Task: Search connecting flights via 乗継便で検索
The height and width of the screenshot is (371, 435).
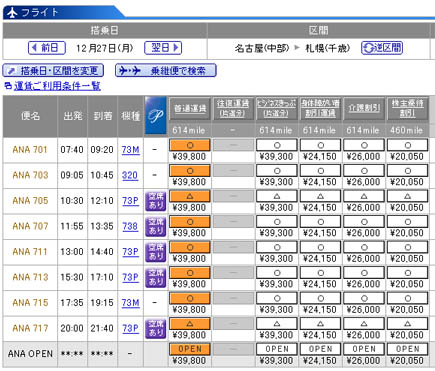Action: coord(166,71)
